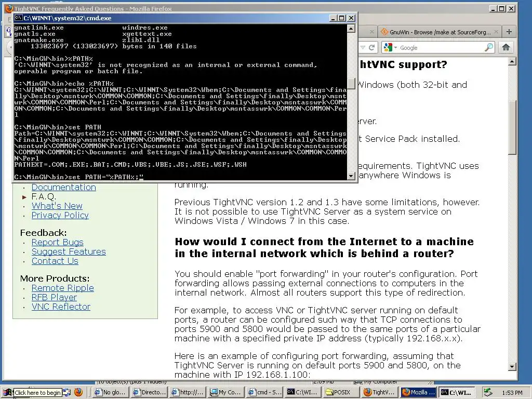The height and width of the screenshot is (399, 532).
Task: Open the address bar history dropdown arrow
Action: pos(363,47)
